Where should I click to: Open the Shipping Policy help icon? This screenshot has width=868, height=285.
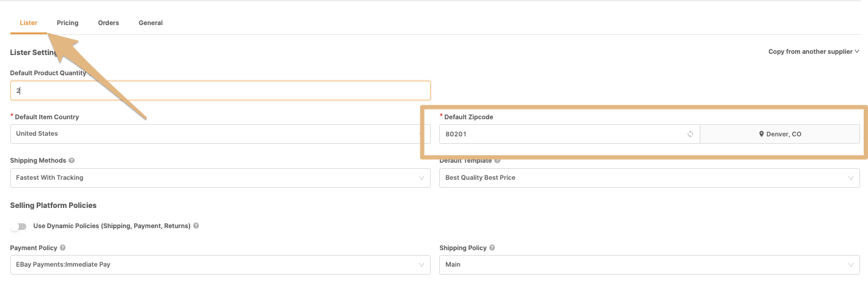point(492,248)
